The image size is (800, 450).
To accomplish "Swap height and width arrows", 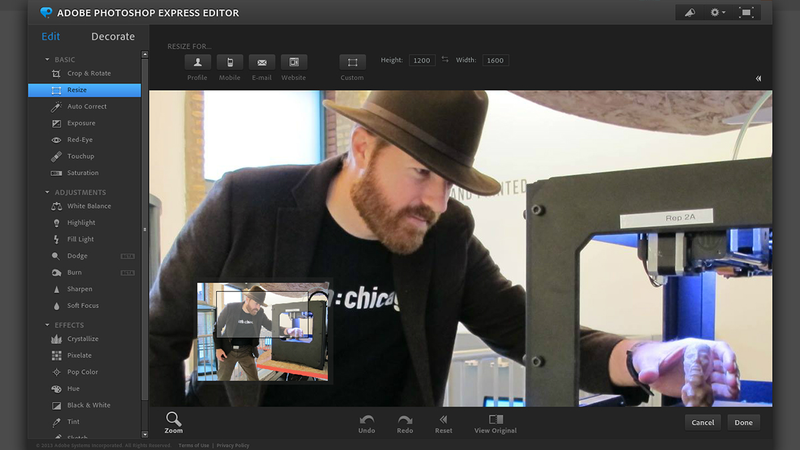I will 445,60.
